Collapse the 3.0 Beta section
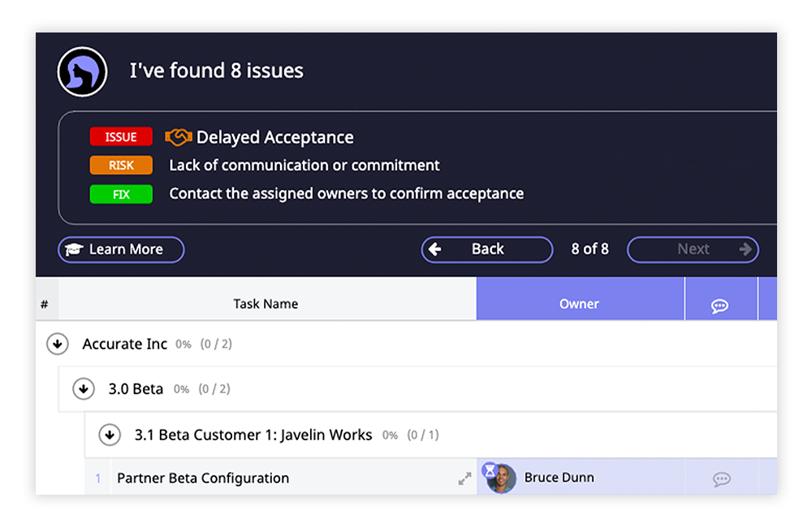 84,389
